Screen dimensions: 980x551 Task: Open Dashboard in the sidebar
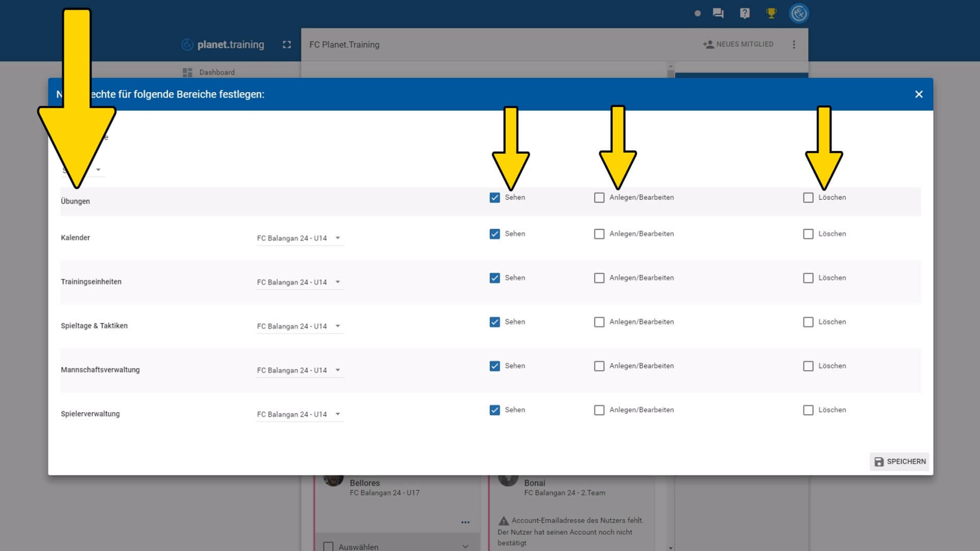click(216, 72)
